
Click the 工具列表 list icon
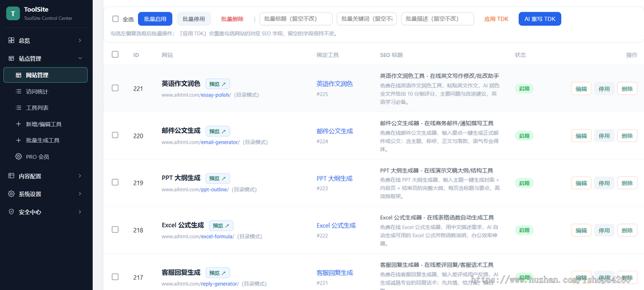pyautogui.click(x=18, y=108)
